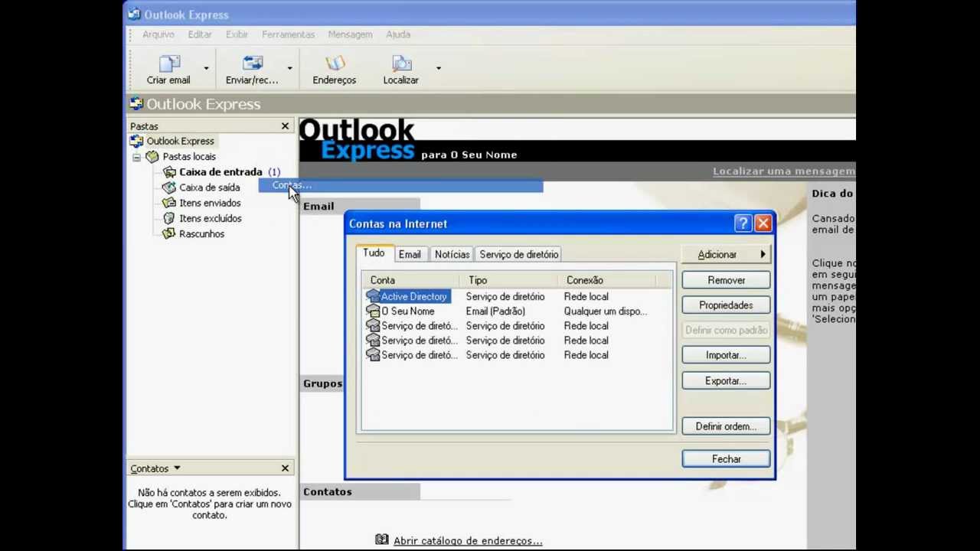Click the Conexão column header
Screen dimensions: 980x551
click(x=606, y=280)
